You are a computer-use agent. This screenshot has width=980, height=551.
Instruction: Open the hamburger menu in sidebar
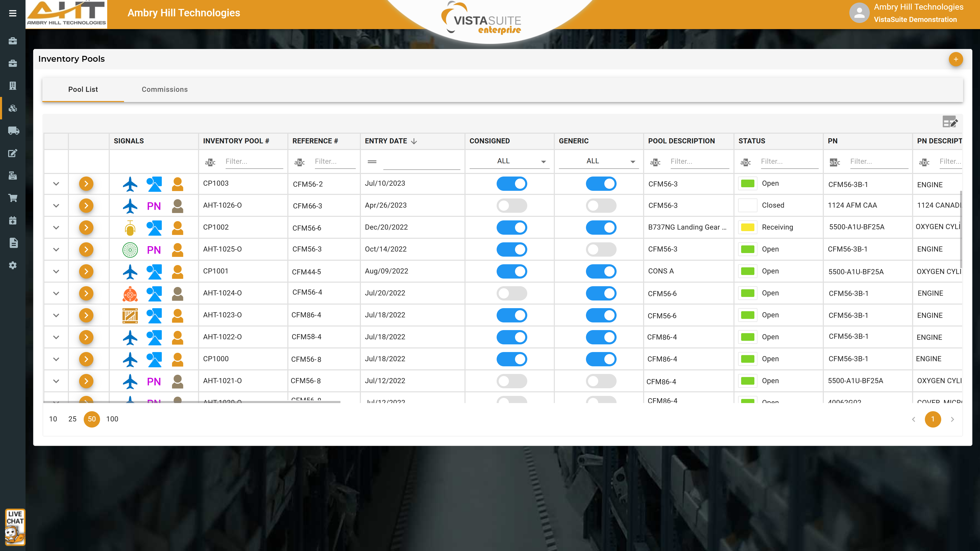(13, 13)
